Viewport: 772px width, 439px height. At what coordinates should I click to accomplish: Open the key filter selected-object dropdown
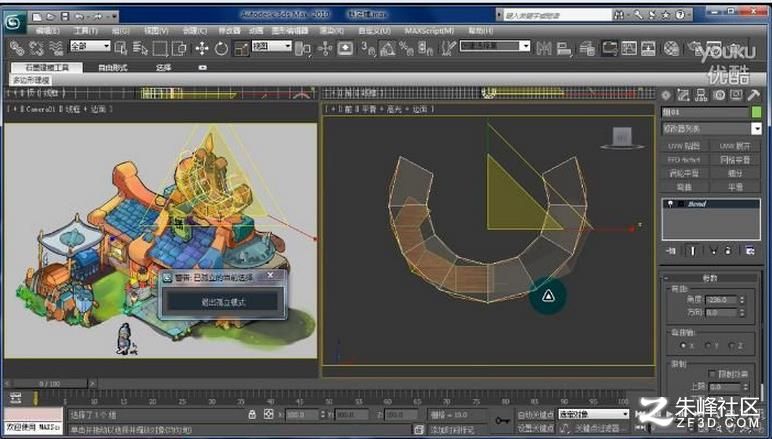click(594, 414)
